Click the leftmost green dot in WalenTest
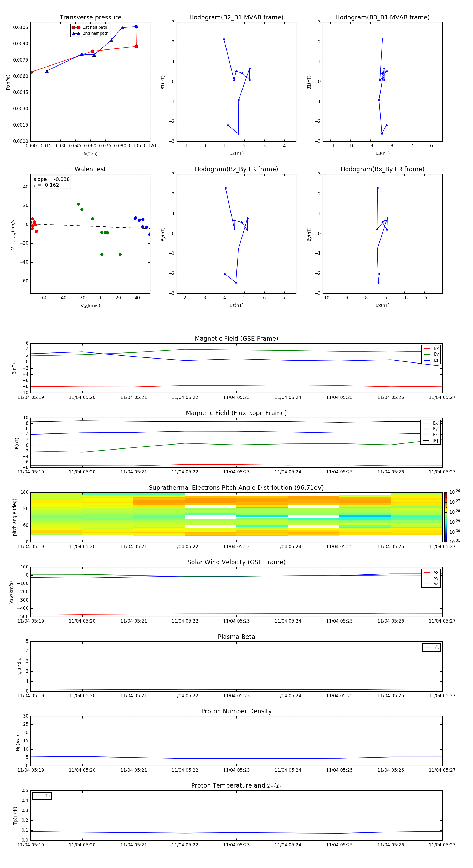 (x=79, y=204)
